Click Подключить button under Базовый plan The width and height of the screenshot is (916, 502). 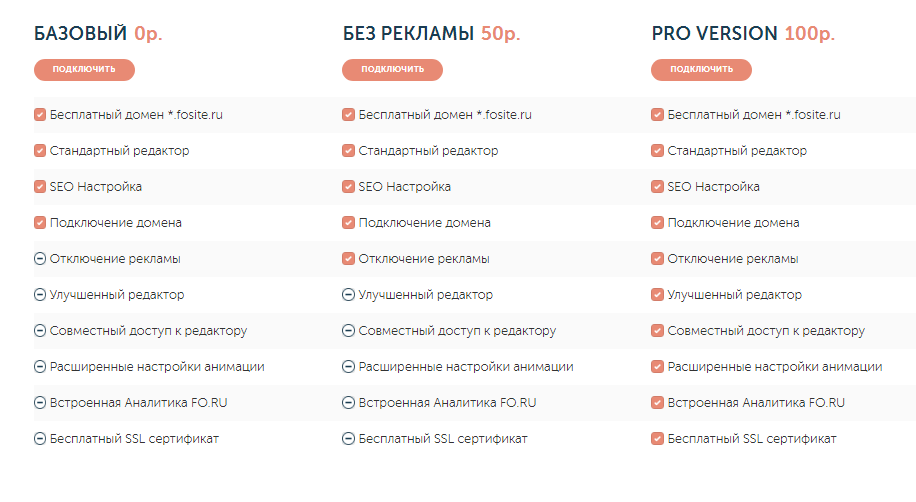click(x=84, y=70)
